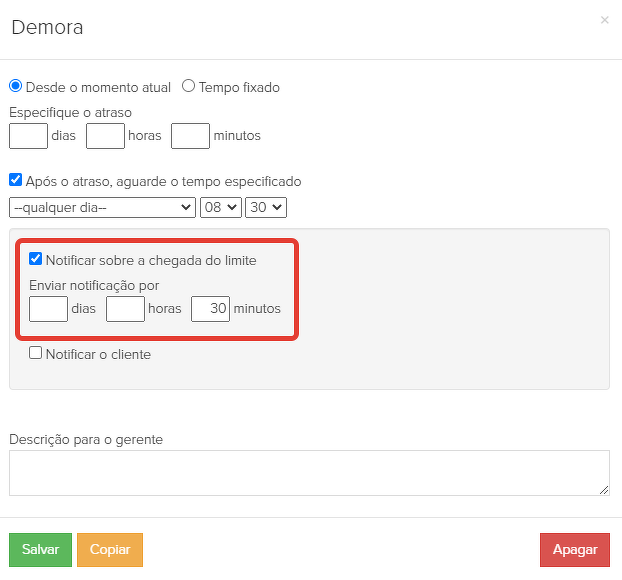Uncheck 'Notificar sobre a chegada do limite'

(36, 259)
